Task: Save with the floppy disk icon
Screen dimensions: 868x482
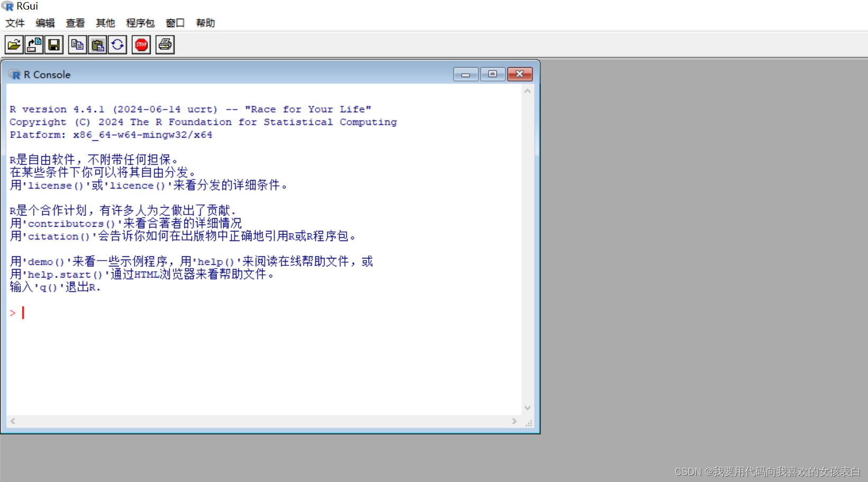Action: click(54, 44)
